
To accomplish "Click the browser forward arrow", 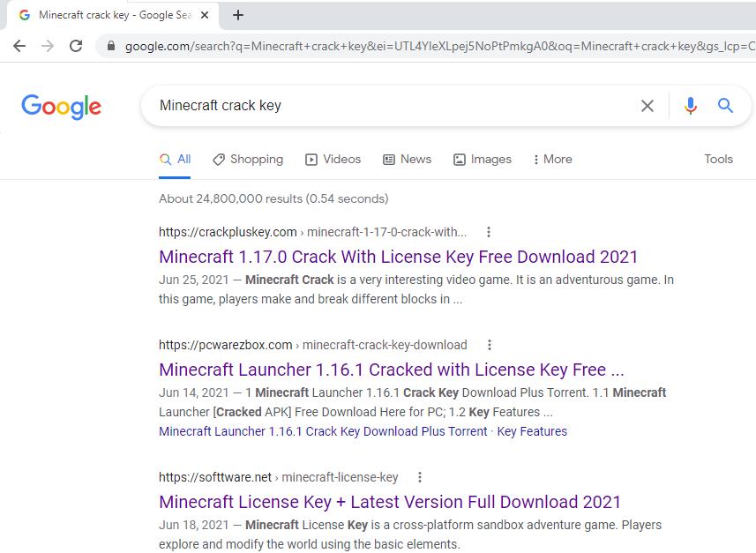I will pos(48,46).
